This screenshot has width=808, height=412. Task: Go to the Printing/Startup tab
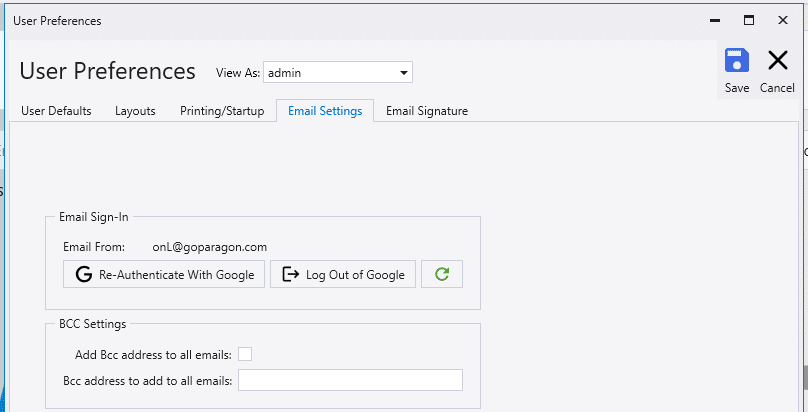click(x=222, y=111)
